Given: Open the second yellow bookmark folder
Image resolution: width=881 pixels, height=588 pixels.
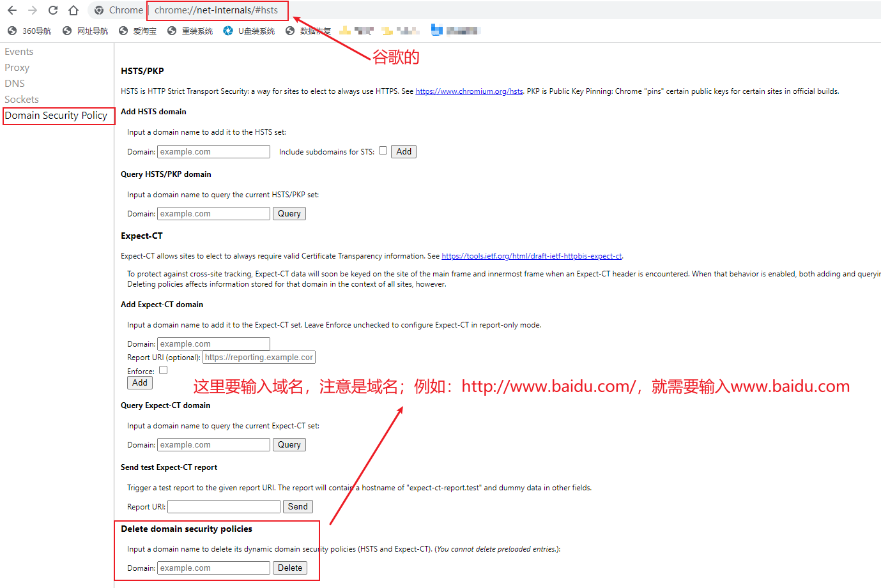Looking at the screenshot, I should point(401,30).
